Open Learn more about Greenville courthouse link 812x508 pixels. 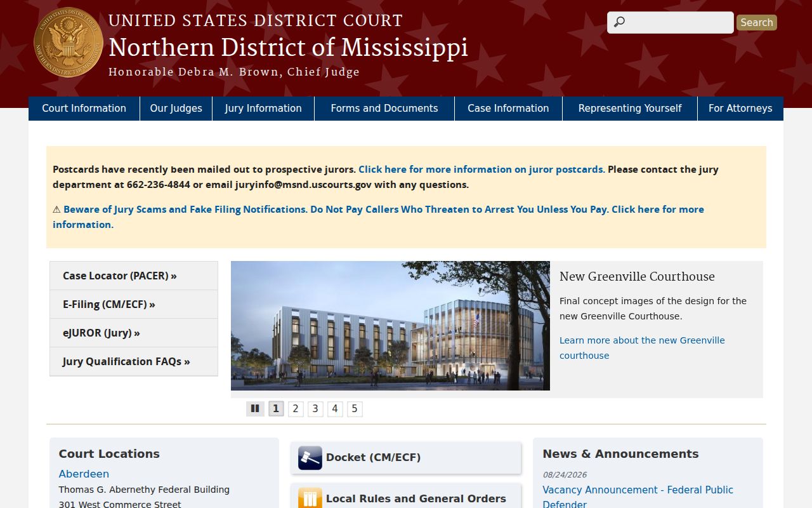[x=642, y=348]
